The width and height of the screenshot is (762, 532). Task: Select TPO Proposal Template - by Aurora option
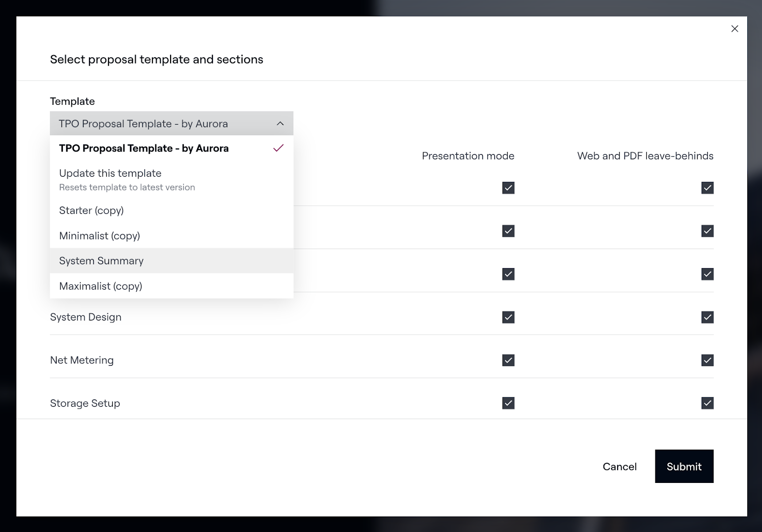(144, 149)
